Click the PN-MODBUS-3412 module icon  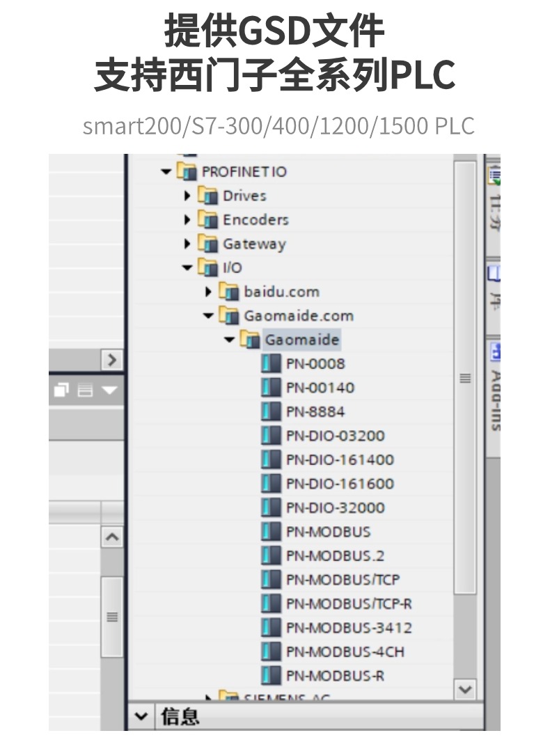point(271,628)
